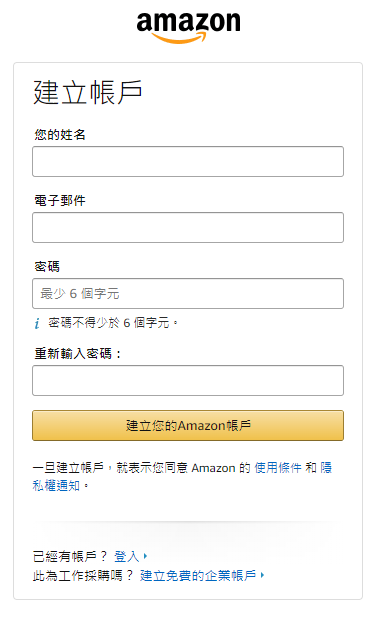The width and height of the screenshot is (376, 622).
Task: Click the Amazon smile arrow under logo
Action: point(179,38)
